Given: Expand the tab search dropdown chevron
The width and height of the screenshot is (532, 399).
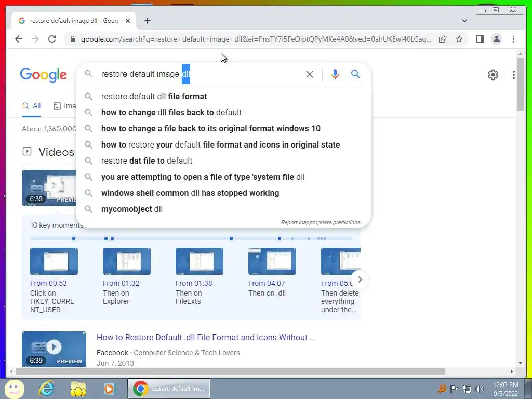Looking at the screenshot, I should (x=464, y=21).
